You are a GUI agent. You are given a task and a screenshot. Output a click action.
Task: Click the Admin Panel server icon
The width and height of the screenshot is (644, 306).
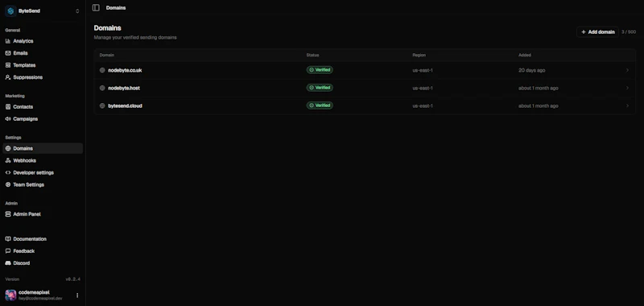coord(8,214)
